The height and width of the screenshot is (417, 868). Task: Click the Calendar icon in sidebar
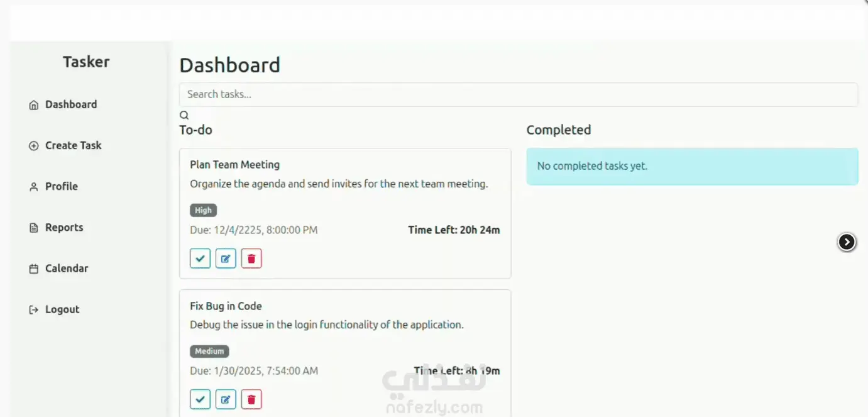point(34,269)
